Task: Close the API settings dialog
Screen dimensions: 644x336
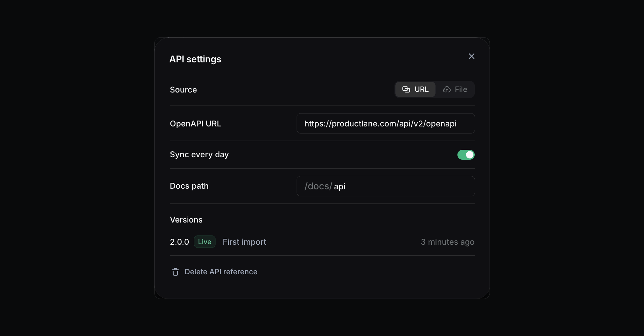Action: [471, 56]
